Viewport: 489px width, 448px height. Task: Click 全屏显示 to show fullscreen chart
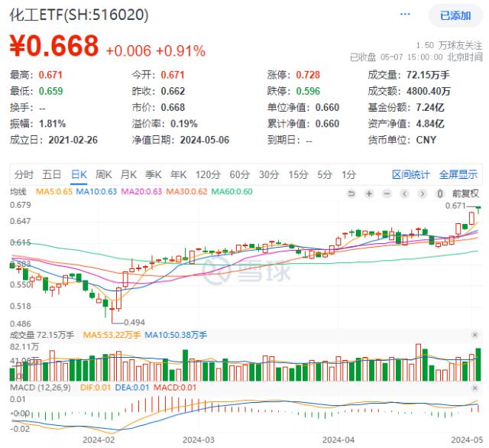[458, 175]
